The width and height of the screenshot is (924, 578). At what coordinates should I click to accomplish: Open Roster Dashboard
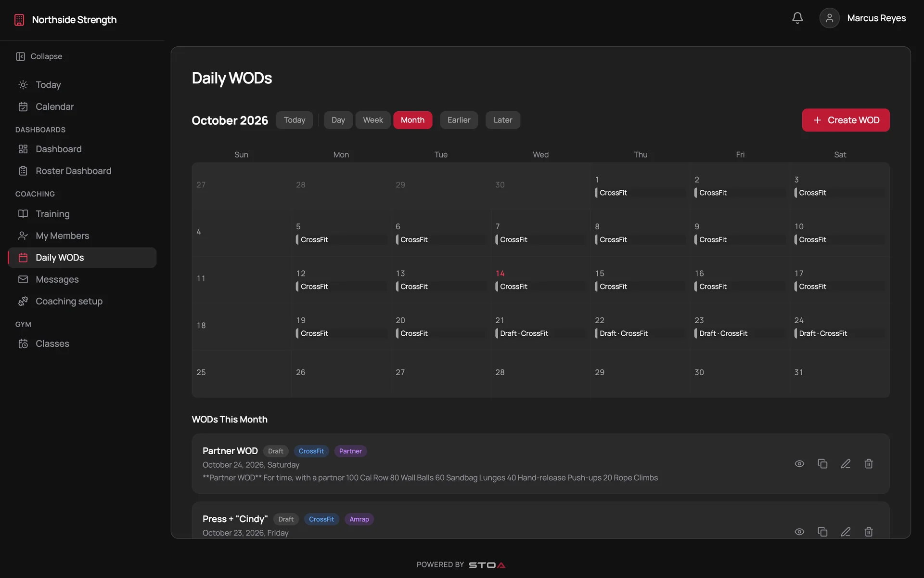pos(82,171)
